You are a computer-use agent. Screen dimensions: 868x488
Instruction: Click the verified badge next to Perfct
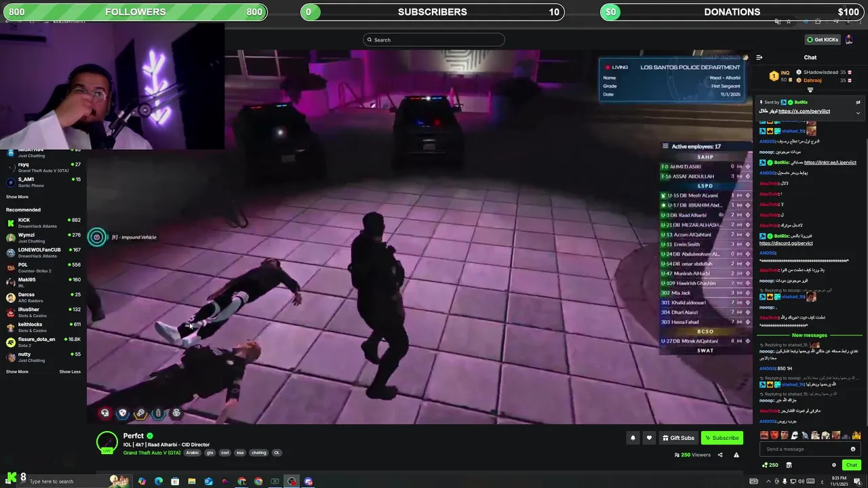tap(150, 436)
